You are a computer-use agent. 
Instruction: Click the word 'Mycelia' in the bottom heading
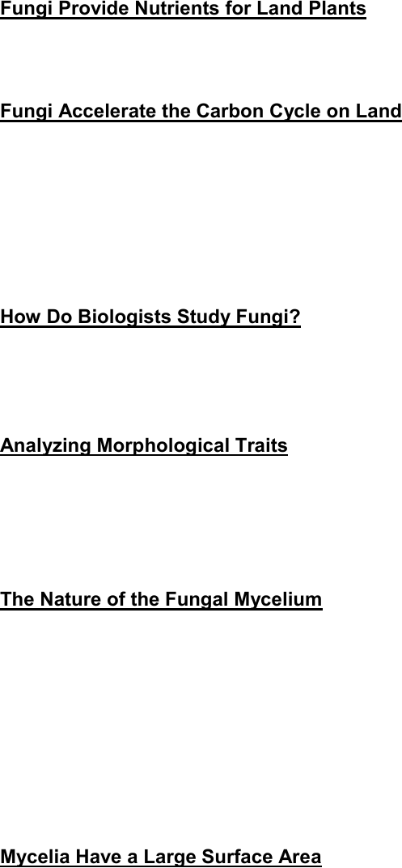(x=36, y=857)
